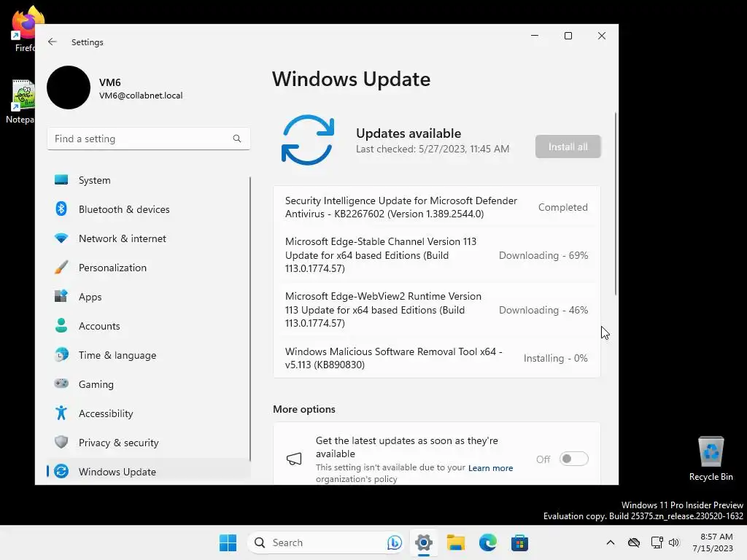Click the Apps icon in sidebar
The width and height of the screenshot is (747, 560).
coord(61,296)
